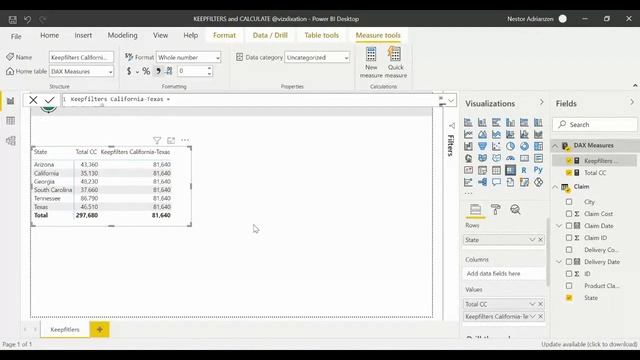This screenshot has width=640, height=360.
Task: Select the Gauge visualization
Action: [510, 158]
